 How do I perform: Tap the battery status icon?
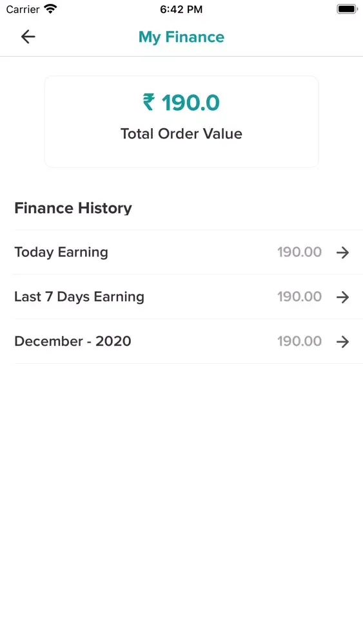click(347, 9)
